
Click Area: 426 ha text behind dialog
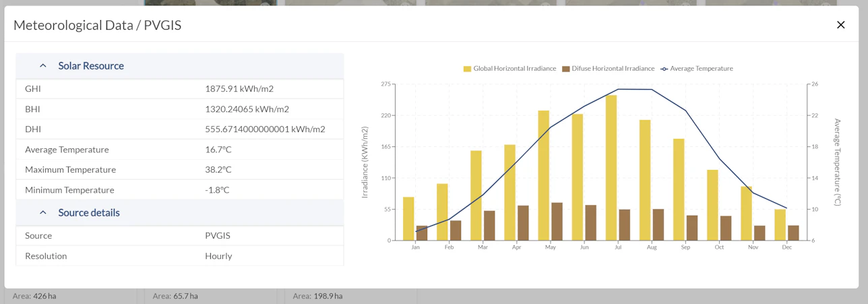click(x=34, y=296)
